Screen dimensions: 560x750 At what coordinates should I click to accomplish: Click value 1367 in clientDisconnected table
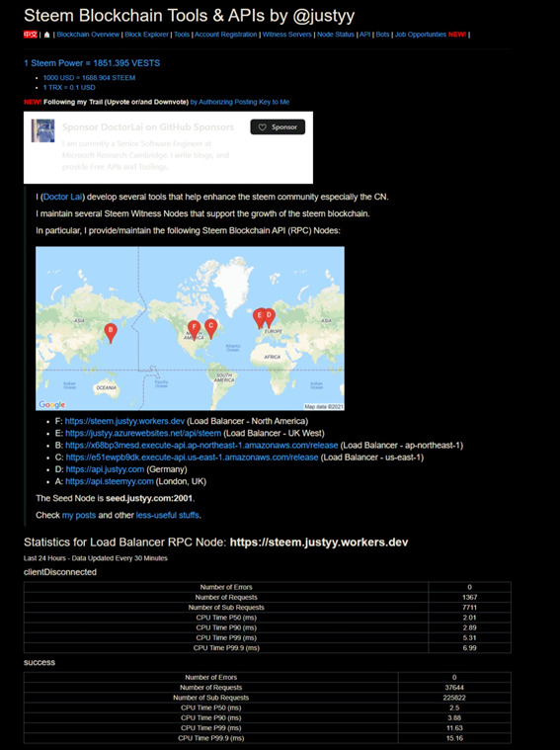click(x=469, y=597)
